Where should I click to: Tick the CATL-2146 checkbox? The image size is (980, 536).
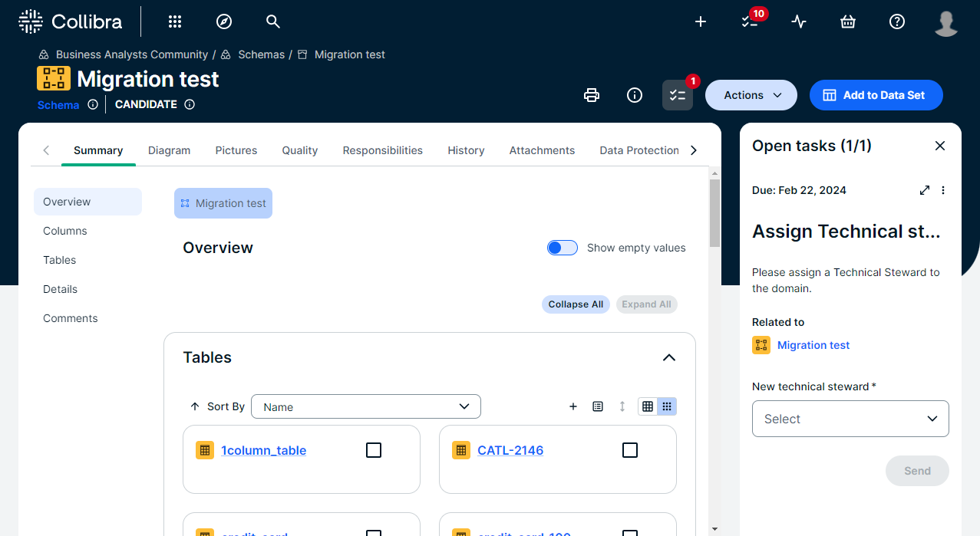(x=630, y=450)
